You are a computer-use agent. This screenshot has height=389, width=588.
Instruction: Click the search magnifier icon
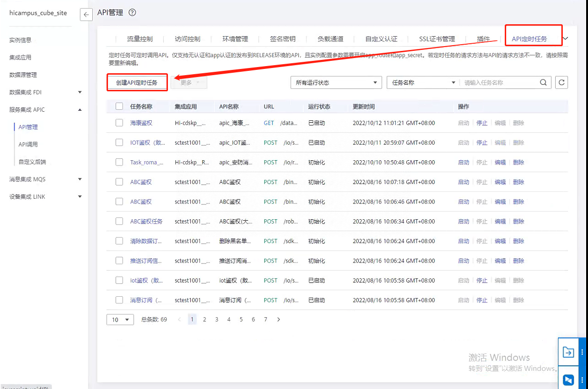[543, 82]
